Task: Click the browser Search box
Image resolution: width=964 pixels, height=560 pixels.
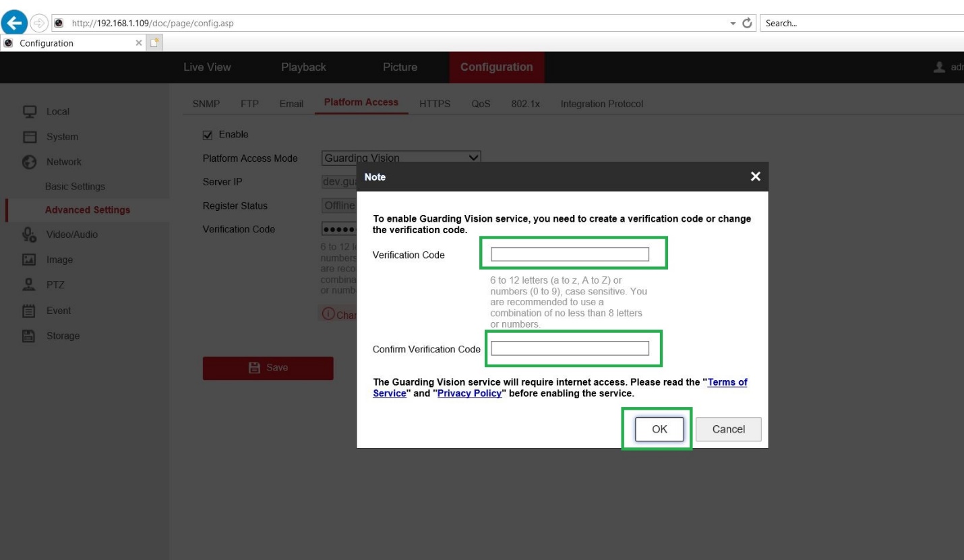Action: (862, 24)
